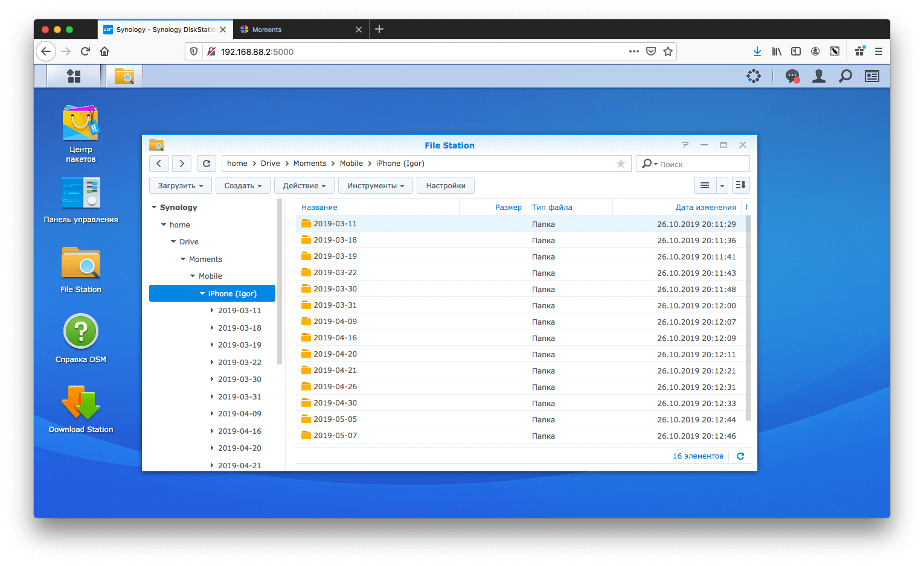
Task: Open the DSM Main Menu grid icon
Action: click(74, 76)
